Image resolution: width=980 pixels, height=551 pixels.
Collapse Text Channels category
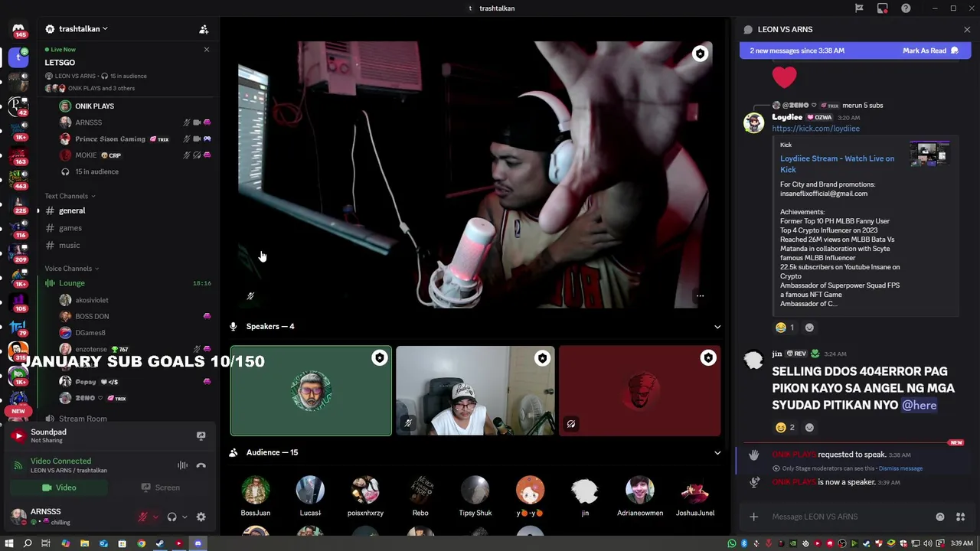[70, 196]
